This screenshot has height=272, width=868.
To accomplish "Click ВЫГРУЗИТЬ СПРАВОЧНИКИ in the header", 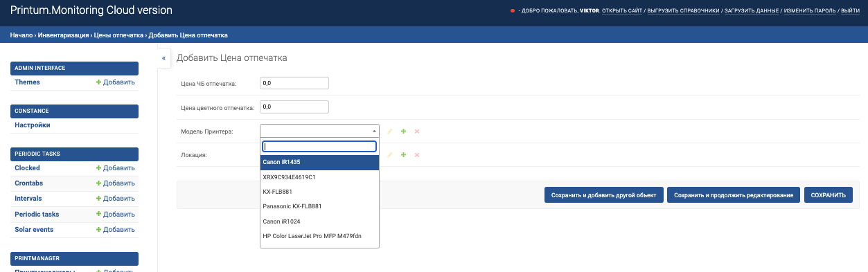I will (x=683, y=11).
